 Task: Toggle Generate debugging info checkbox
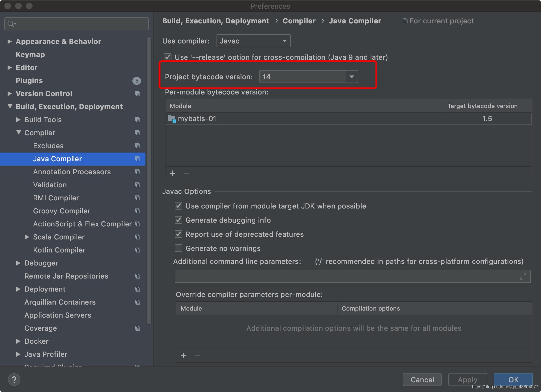tap(179, 220)
